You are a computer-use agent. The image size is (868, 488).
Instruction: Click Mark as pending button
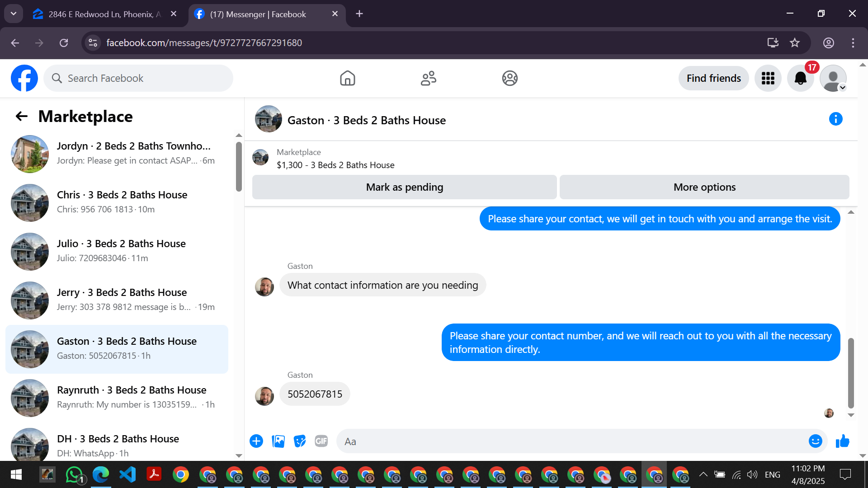tap(404, 187)
